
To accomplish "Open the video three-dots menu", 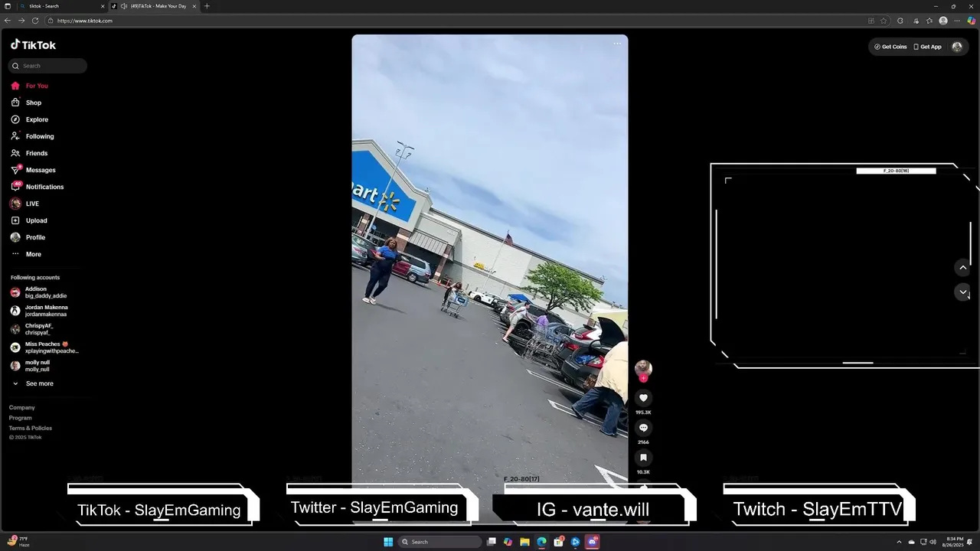I will pyautogui.click(x=617, y=44).
